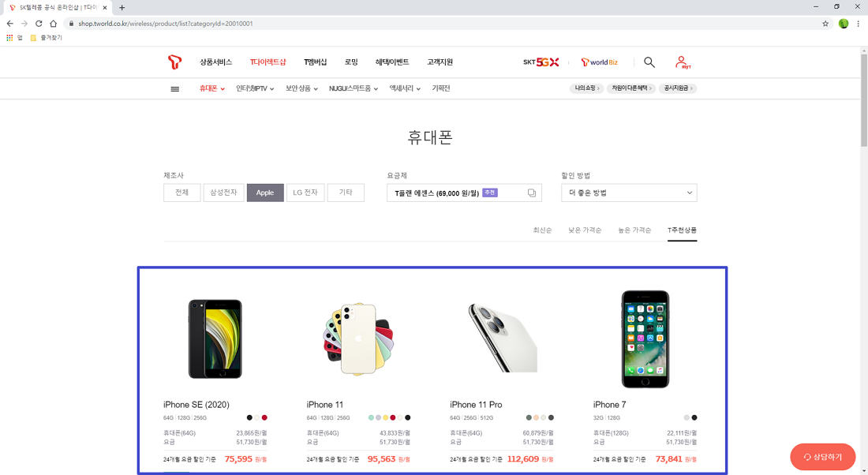Sort by 높은 가격순

(x=634, y=230)
